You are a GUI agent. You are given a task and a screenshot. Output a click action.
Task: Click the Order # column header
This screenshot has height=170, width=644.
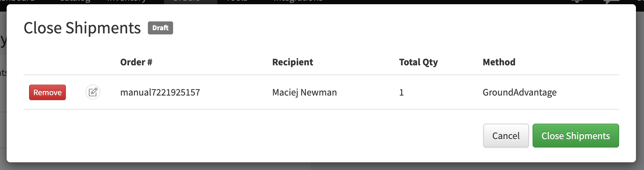[136, 62]
